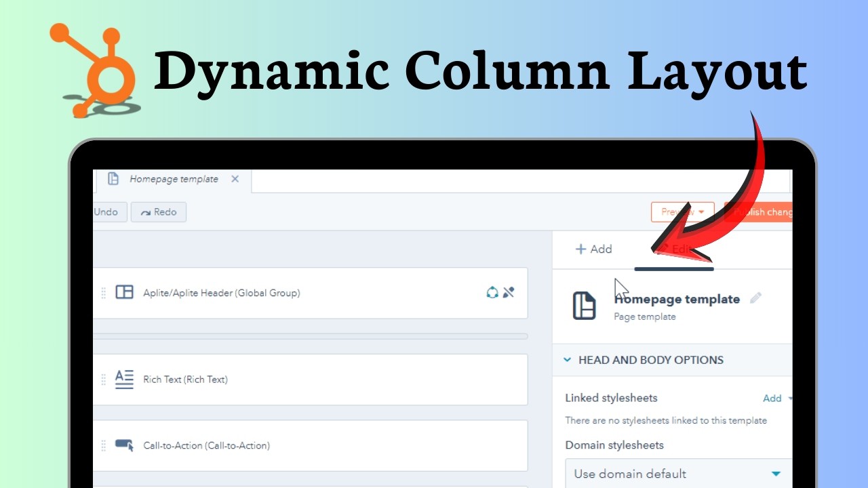Click the Undo button
The height and width of the screenshot is (488, 868).
coord(109,212)
